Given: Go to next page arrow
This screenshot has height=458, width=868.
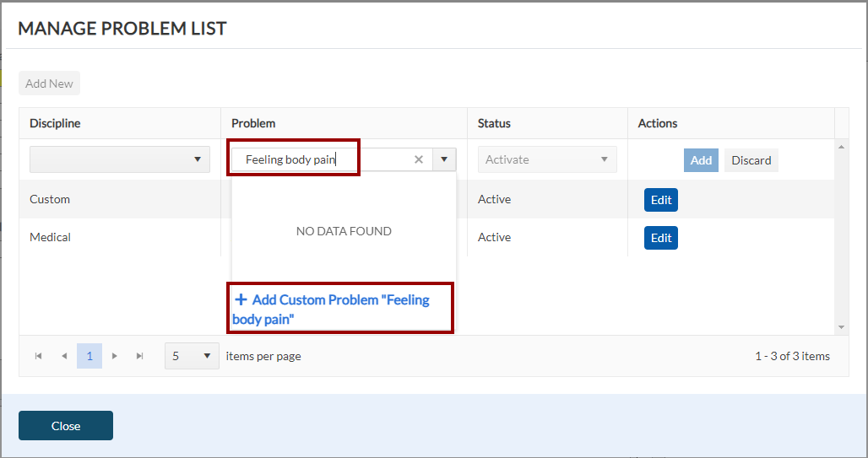Looking at the screenshot, I should pos(115,356).
